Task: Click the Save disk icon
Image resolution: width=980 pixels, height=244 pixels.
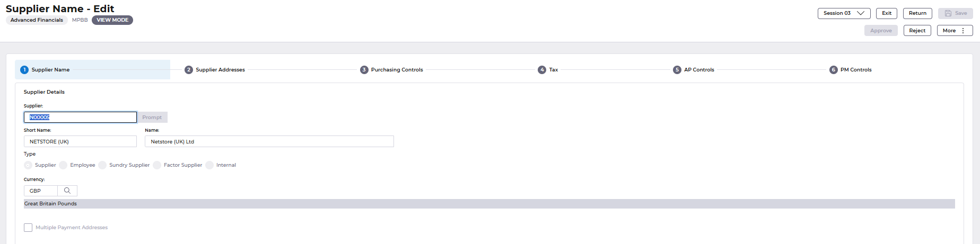Action: [x=948, y=13]
